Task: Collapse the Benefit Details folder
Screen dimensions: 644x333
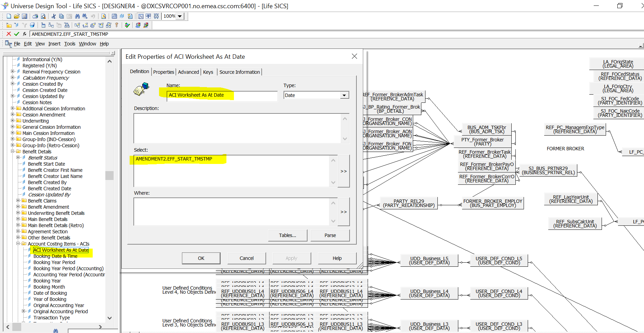Action: (x=13, y=152)
